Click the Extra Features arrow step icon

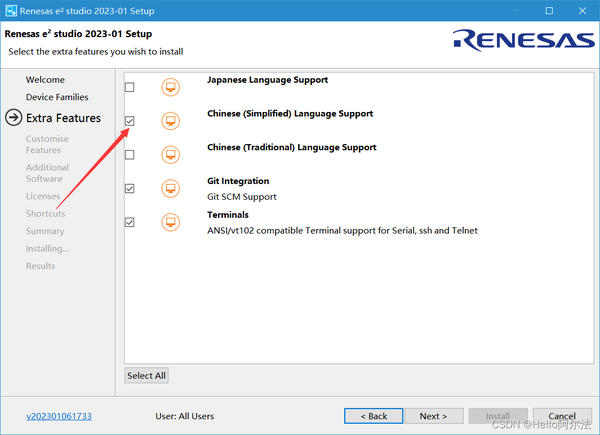(x=13, y=117)
